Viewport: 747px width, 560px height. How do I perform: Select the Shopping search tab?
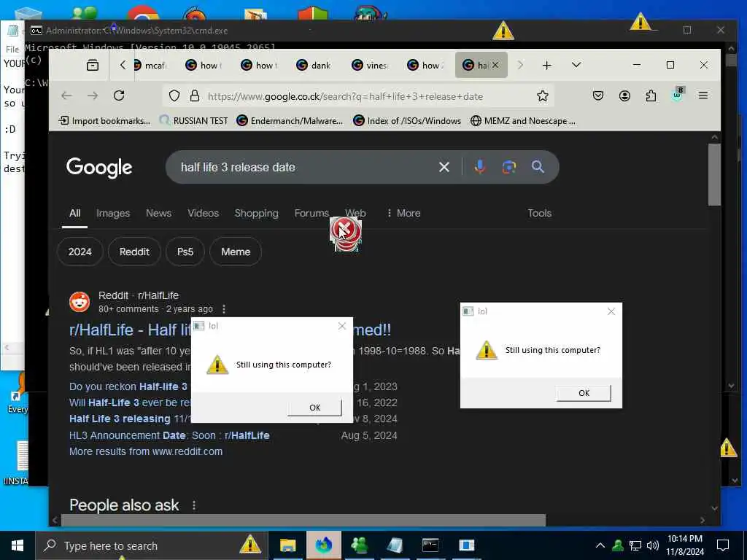click(256, 213)
